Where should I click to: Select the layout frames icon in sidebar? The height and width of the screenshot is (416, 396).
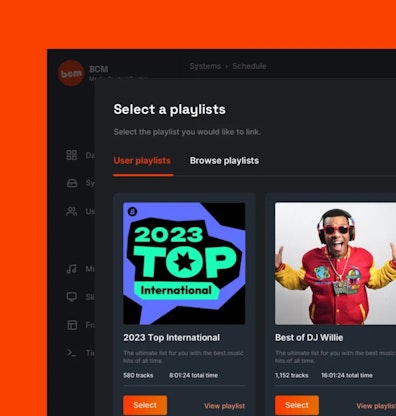tap(72, 325)
